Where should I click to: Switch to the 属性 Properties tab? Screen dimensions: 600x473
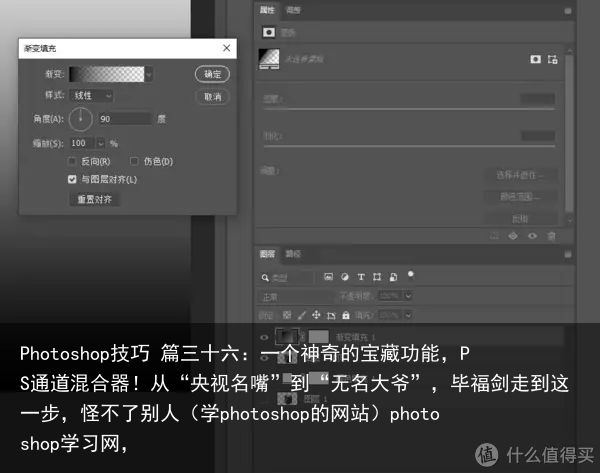[267, 10]
